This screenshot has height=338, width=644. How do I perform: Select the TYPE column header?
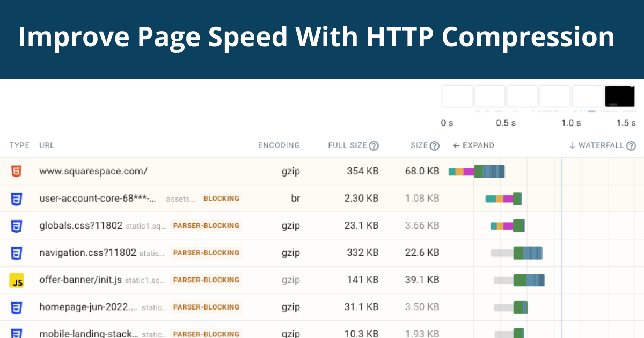coord(19,145)
